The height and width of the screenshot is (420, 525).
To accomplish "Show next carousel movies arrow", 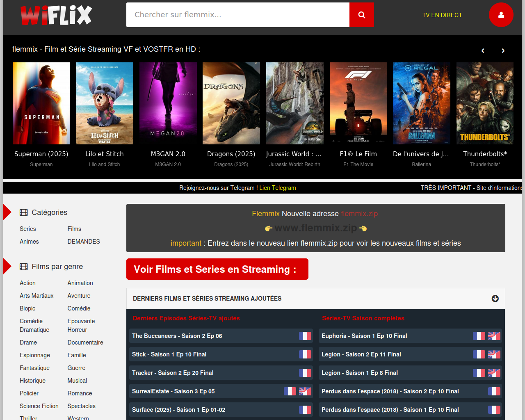I will click(503, 51).
